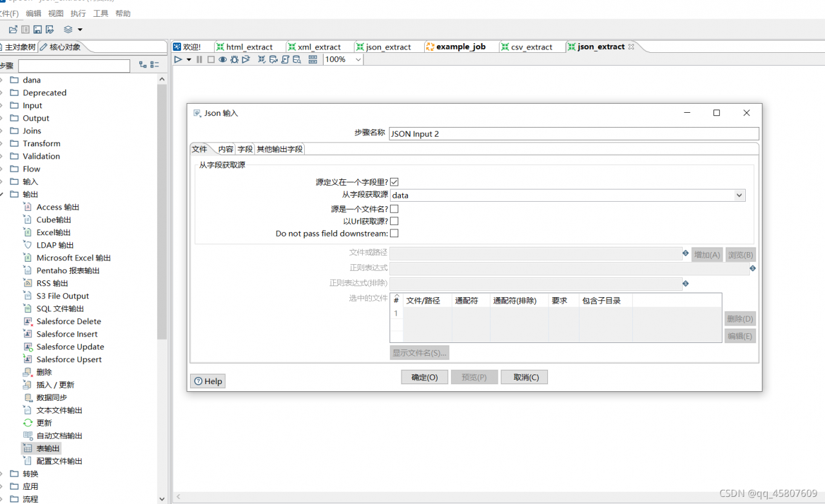Pause the running transformation
This screenshot has height=504, width=825.
click(x=199, y=59)
